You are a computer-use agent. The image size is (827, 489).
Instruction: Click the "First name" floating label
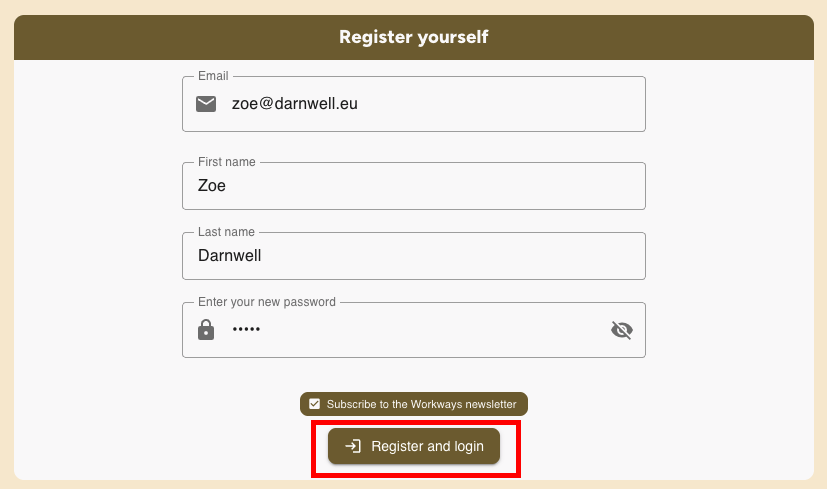[x=226, y=162]
